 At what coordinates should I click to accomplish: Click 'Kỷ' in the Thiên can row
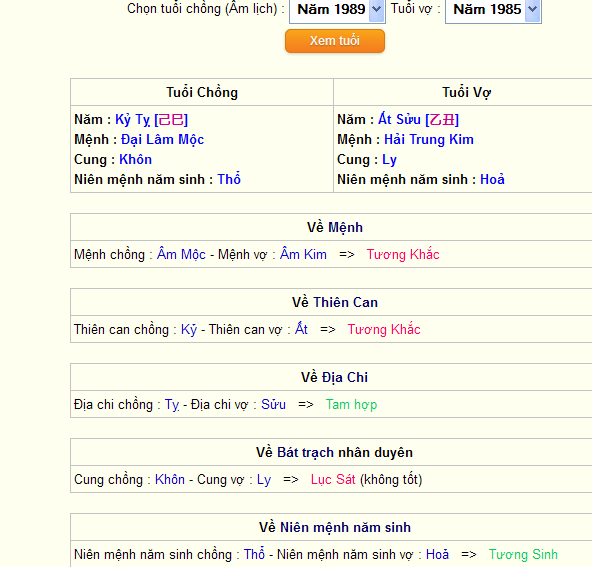(x=189, y=329)
